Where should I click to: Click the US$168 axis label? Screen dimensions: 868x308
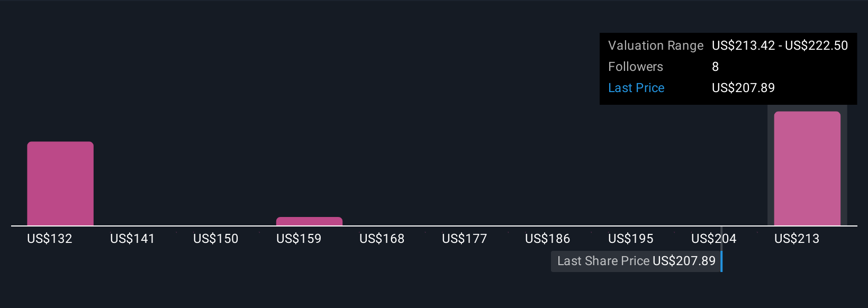coord(382,239)
